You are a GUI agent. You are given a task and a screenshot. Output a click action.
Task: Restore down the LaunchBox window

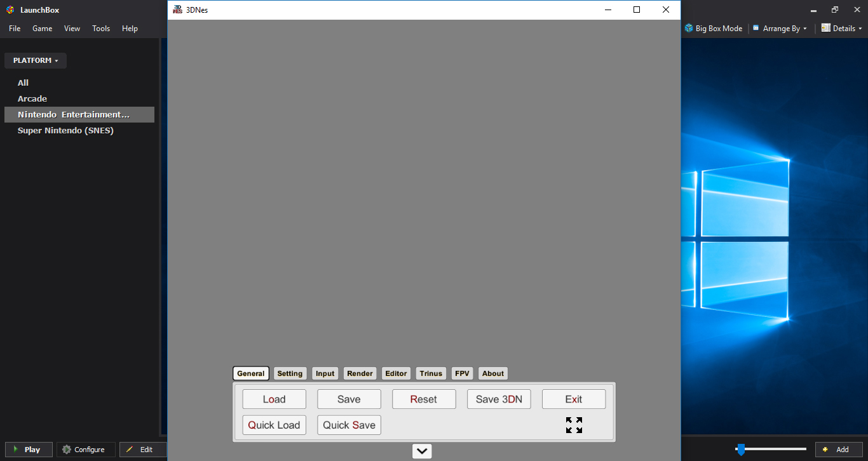click(835, 10)
